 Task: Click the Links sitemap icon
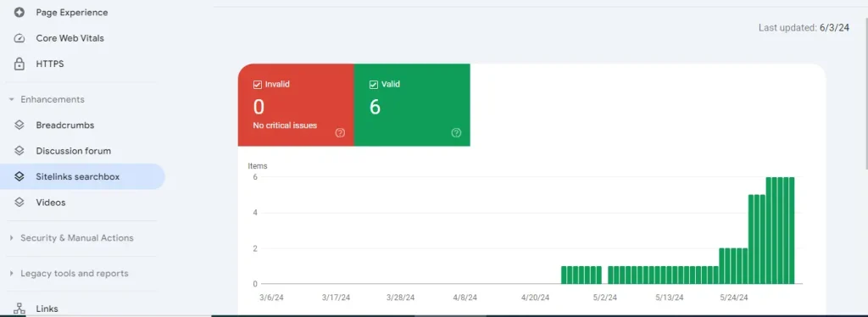point(19,309)
